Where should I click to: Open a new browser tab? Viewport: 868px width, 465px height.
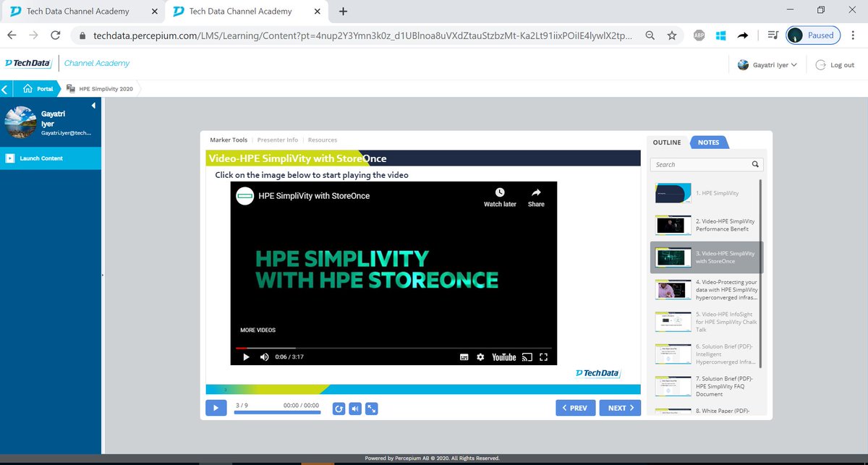pos(343,11)
